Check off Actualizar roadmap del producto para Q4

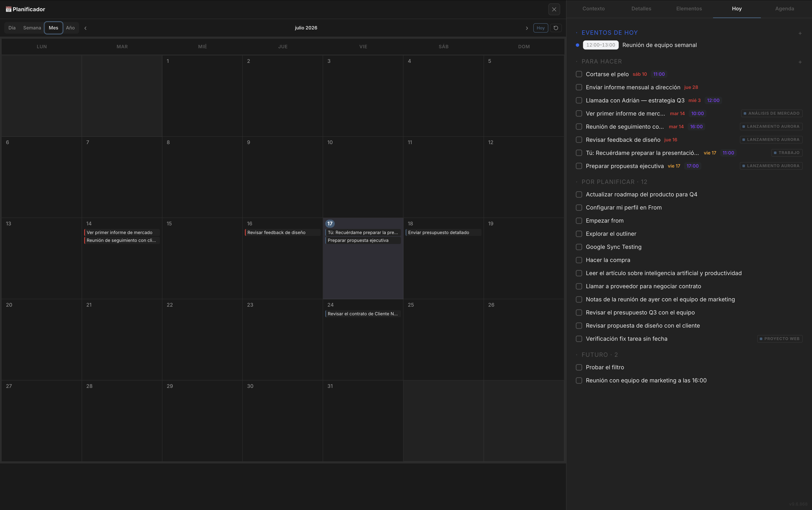point(579,195)
